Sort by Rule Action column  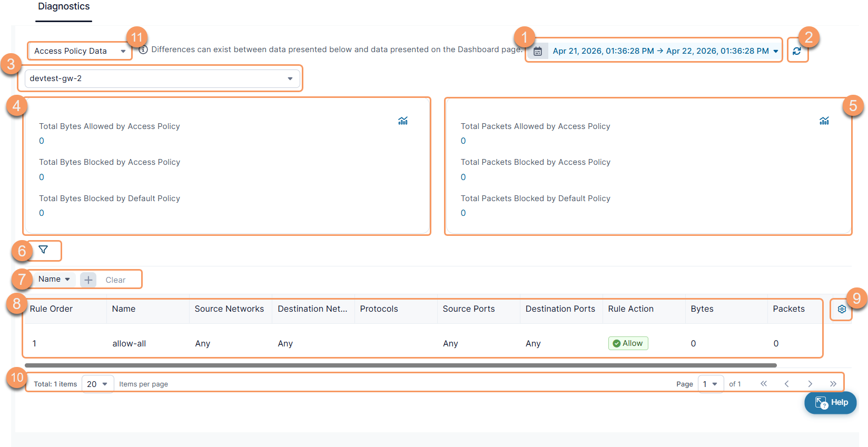tap(630, 309)
